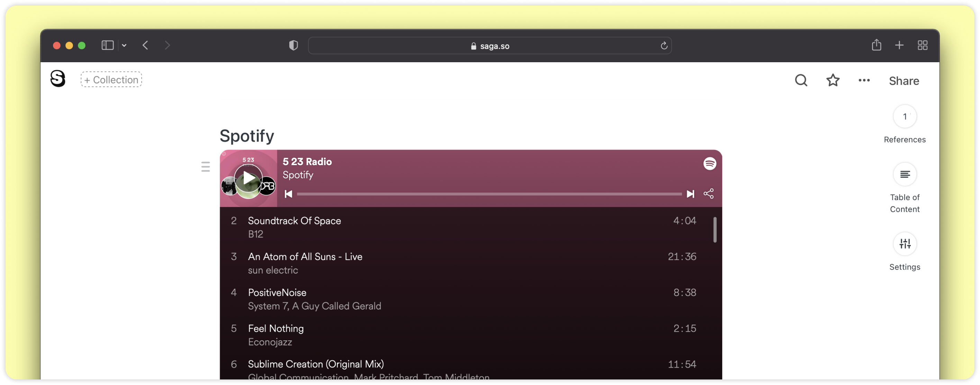The image size is (980, 385).
Task: Toggle the Safari sidebar button
Action: point(107,46)
